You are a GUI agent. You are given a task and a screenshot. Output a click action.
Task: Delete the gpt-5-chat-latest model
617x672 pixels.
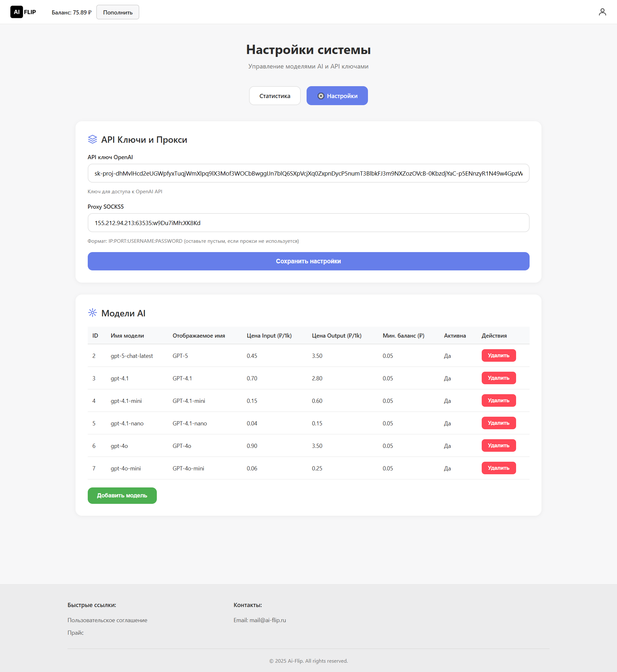(498, 355)
